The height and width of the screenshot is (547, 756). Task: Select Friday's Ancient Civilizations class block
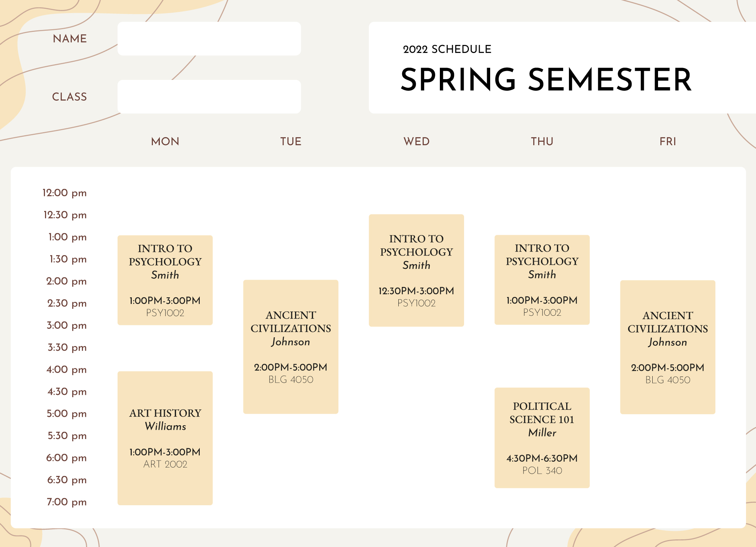668,347
